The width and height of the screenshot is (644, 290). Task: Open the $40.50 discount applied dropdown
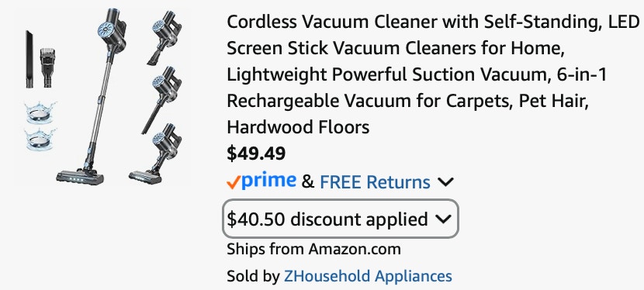click(x=340, y=219)
